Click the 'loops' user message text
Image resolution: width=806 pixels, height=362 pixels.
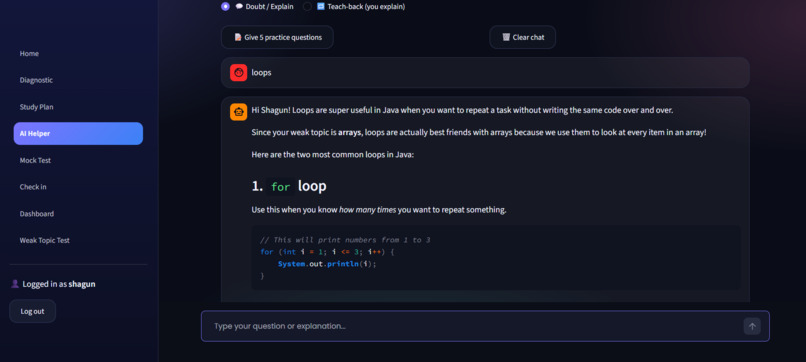(261, 73)
